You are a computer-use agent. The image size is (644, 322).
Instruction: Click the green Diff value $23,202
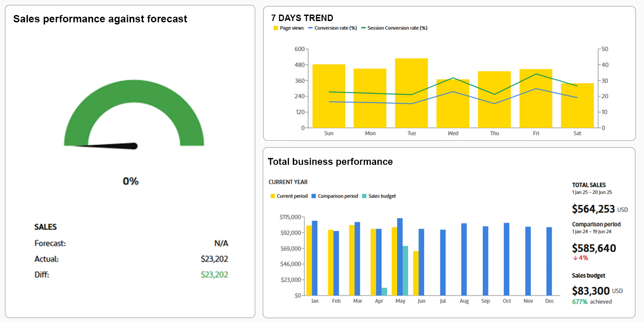pyautogui.click(x=214, y=275)
